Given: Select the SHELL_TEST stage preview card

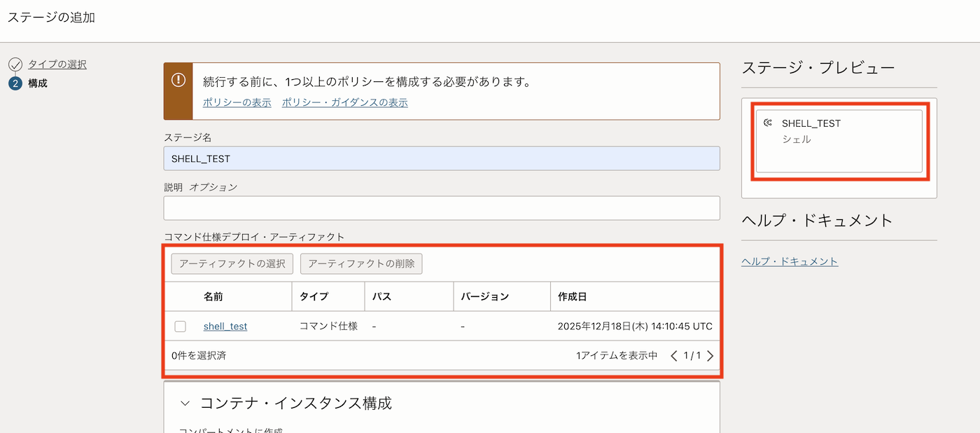Looking at the screenshot, I should 839,141.
